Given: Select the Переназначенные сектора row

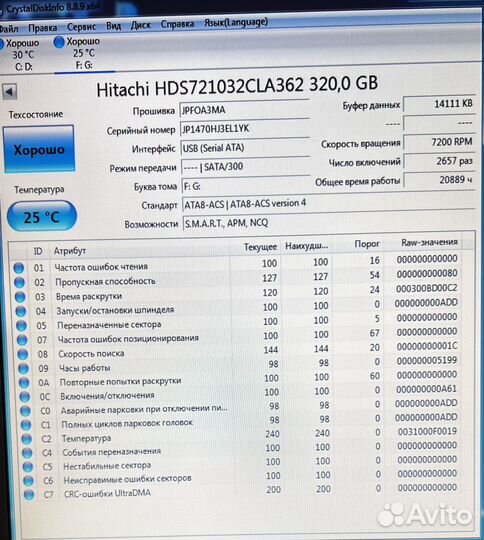Looking at the screenshot, I should pos(238,321).
